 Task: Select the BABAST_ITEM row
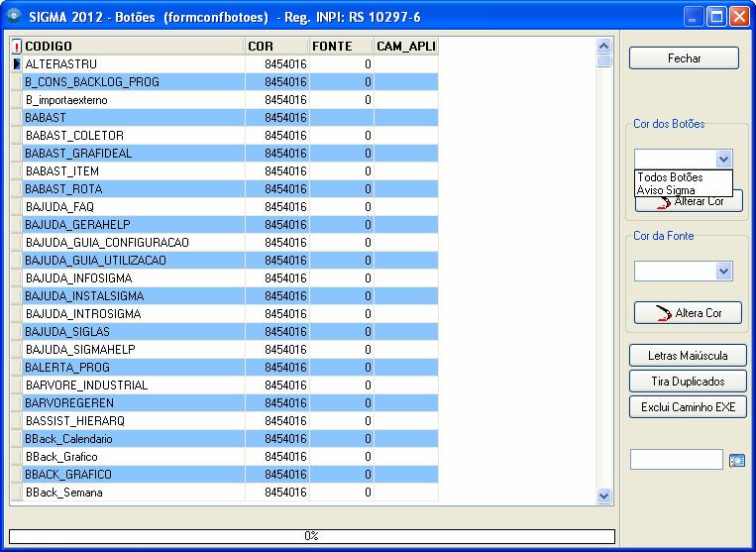[230, 171]
